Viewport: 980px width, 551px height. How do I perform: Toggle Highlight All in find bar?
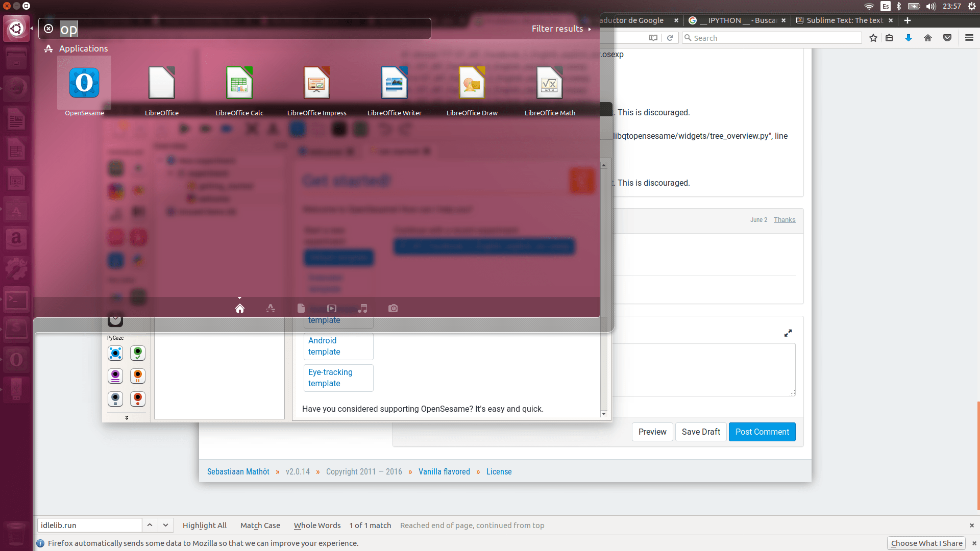click(x=205, y=525)
